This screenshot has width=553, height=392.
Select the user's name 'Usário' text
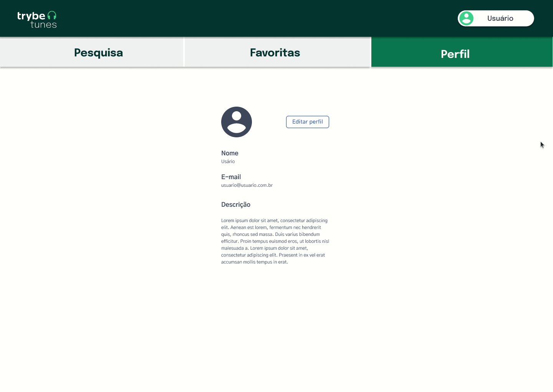click(x=228, y=161)
